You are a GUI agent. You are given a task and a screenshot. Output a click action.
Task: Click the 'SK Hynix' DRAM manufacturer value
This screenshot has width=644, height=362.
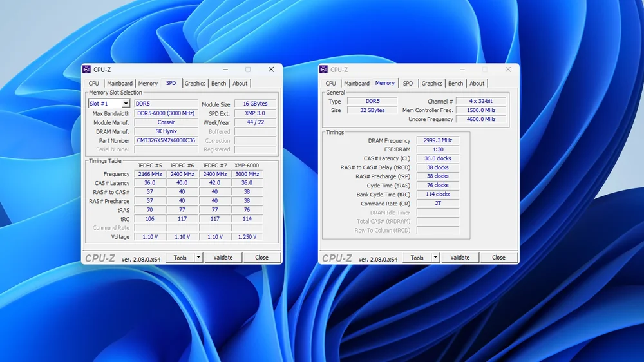tap(166, 131)
